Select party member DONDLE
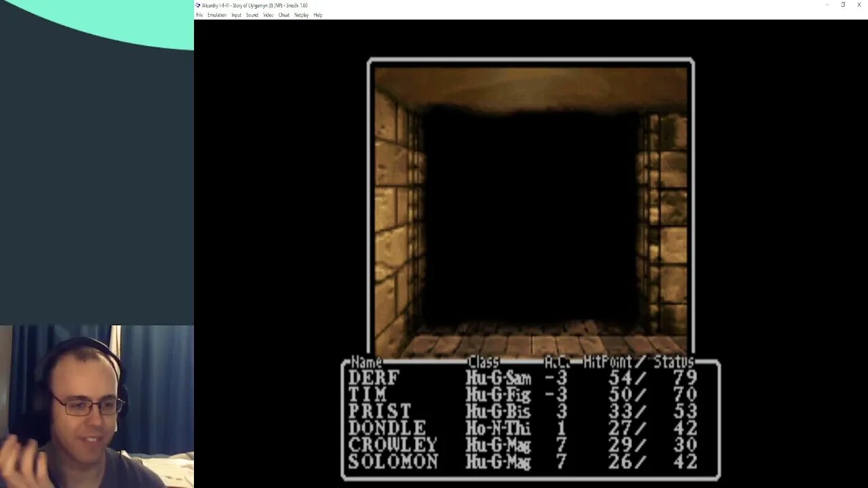The width and height of the screenshot is (868, 488). click(387, 428)
